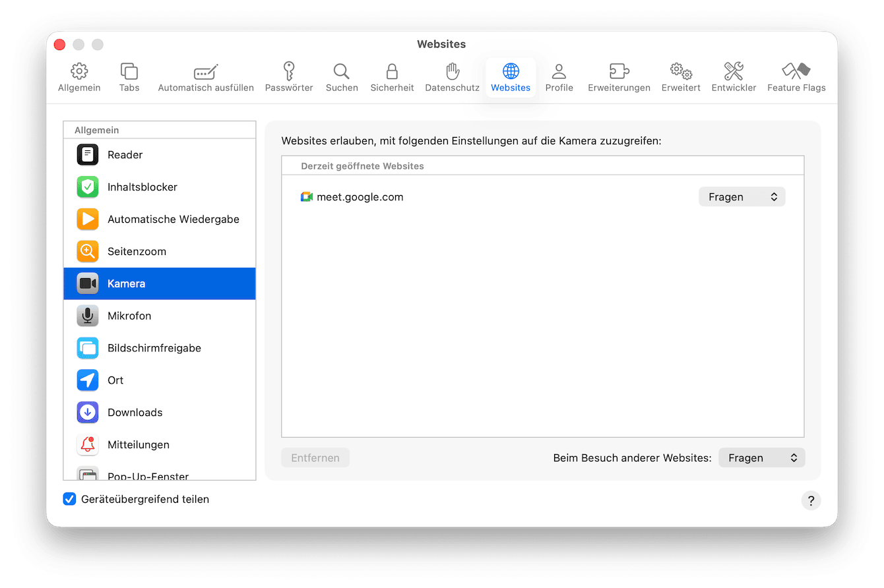Open the Beim Besuch anderer Websites dropdown
This screenshot has width=884, height=588.
point(761,457)
